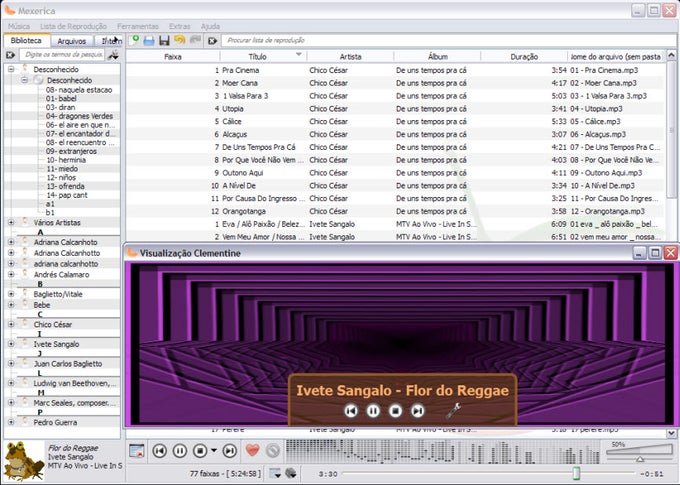This screenshot has height=485, width=680.
Task: Select the Moer Cana playlist row
Action: (395, 83)
